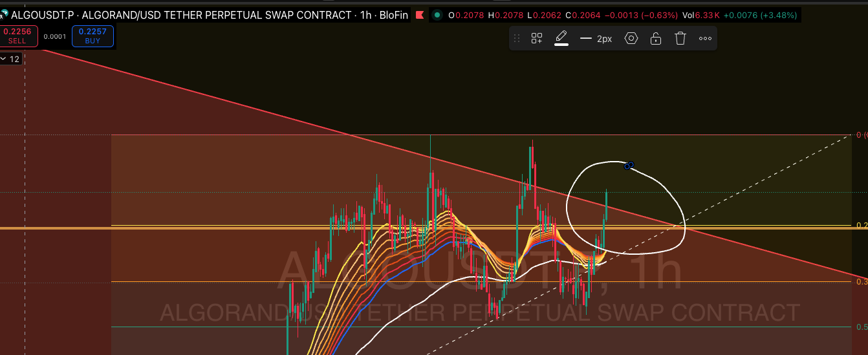The image size is (868, 355).
Task: Click the Algorand symbol logo icon
Action: point(5,14)
